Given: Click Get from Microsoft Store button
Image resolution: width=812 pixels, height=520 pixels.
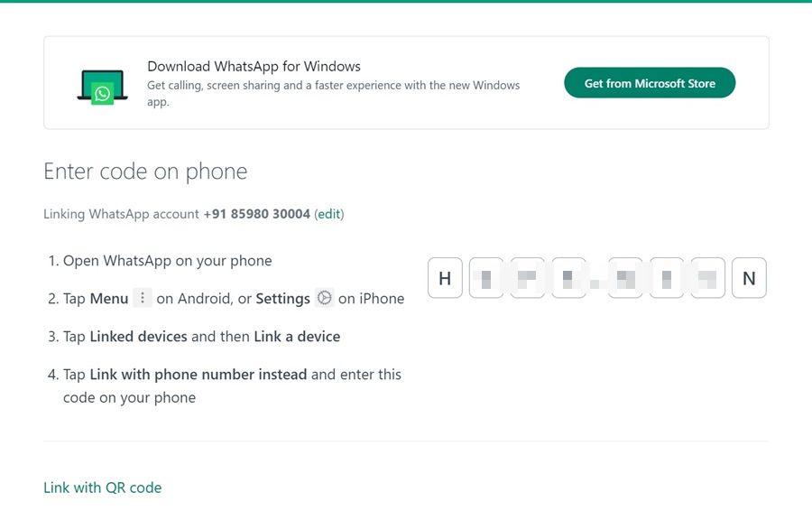Looking at the screenshot, I should (650, 83).
